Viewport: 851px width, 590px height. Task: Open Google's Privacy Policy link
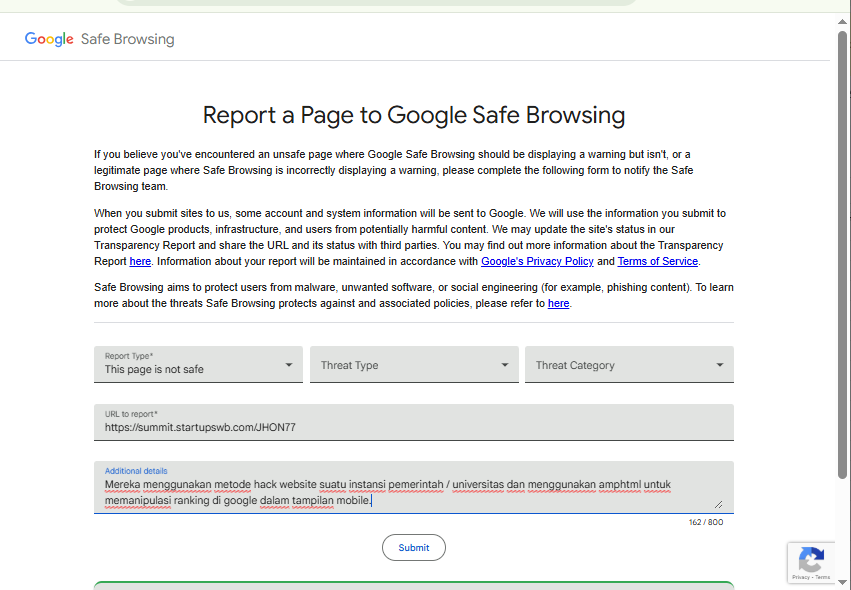[x=537, y=261]
